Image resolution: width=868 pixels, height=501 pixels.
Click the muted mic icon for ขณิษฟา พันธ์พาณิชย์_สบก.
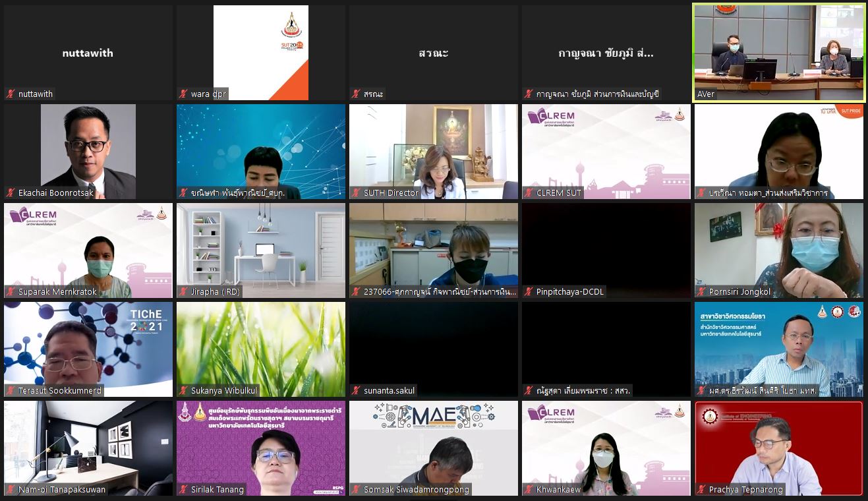(x=183, y=192)
